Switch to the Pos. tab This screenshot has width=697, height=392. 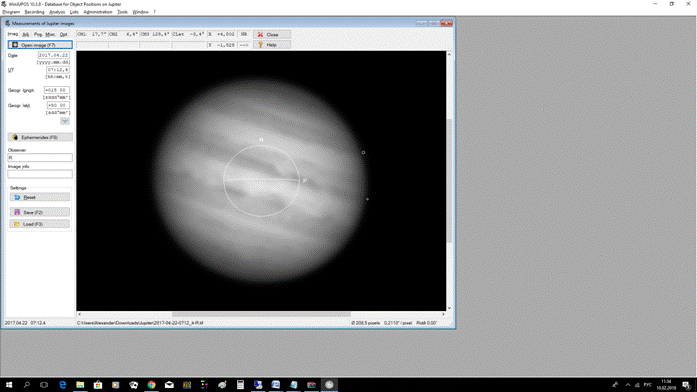point(38,34)
